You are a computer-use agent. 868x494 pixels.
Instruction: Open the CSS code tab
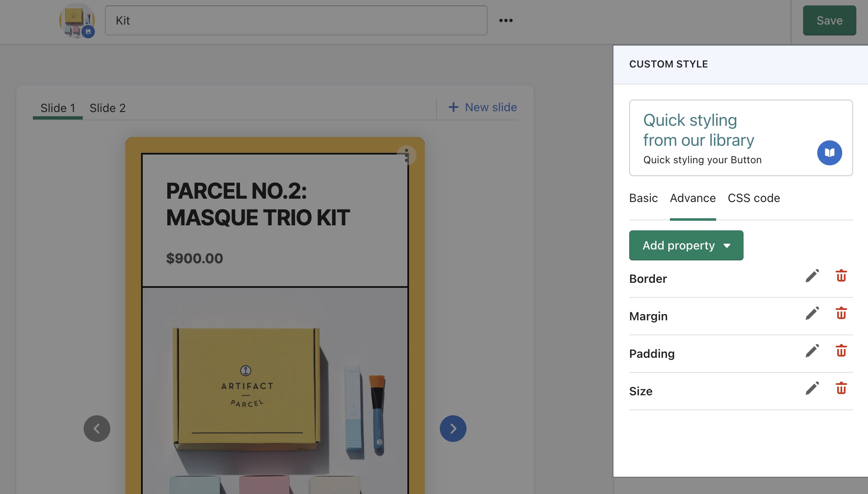pos(754,198)
